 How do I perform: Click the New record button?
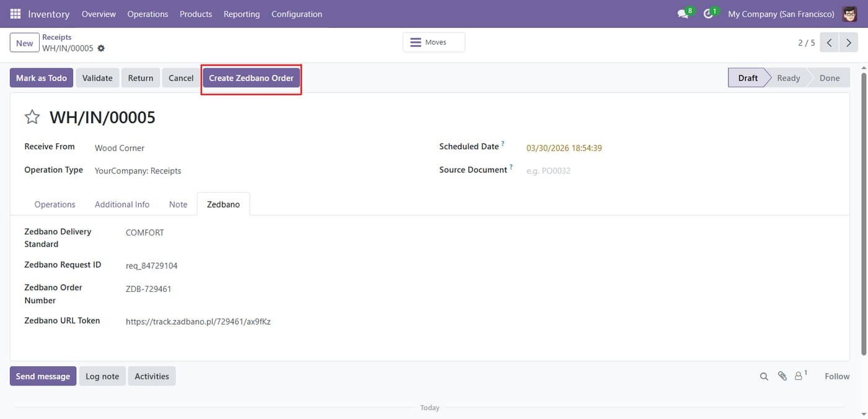25,43
